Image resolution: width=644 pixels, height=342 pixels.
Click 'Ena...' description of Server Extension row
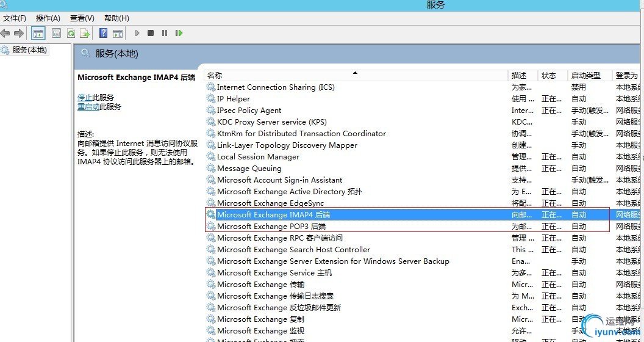click(x=521, y=261)
